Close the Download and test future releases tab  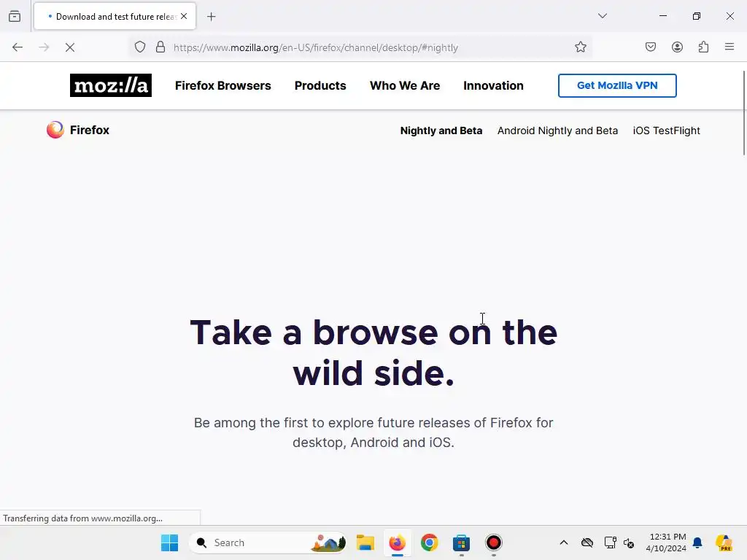[x=184, y=16]
